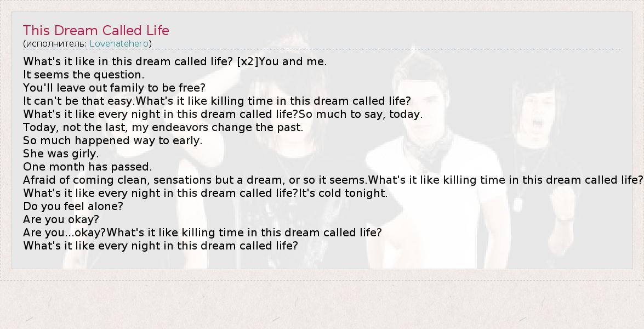This screenshot has height=329, width=644.
Task: Click "So much happened way to early."
Action: [112, 140]
